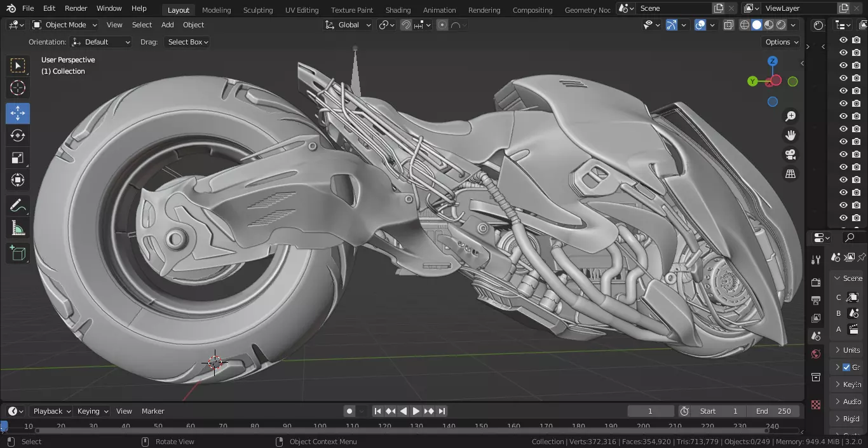868x448 pixels.
Task: Open the Keying popover
Action: [92, 411]
